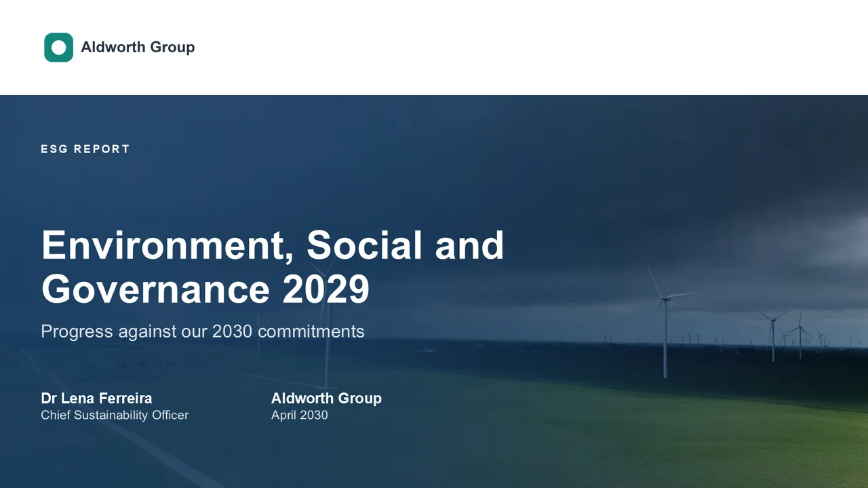The image size is (868, 488).
Task: Click the Aldworth Group logo icon
Action: pos(58,47)
